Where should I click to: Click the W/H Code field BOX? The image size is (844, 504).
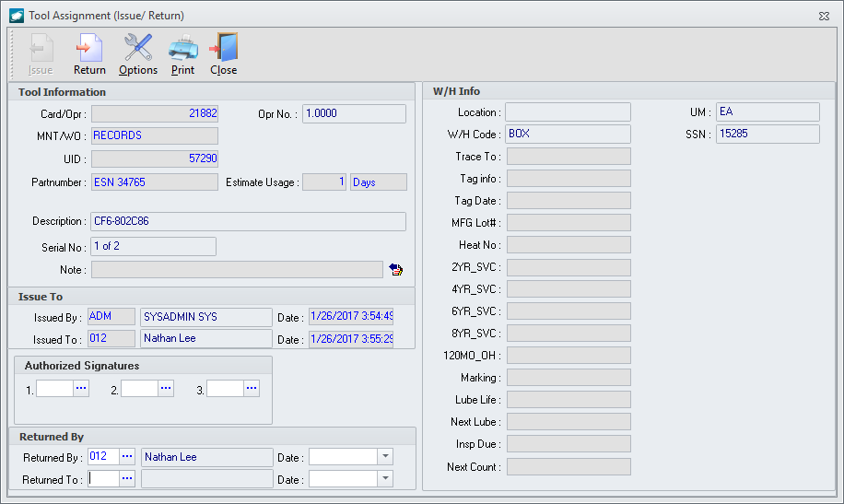click(568, 135)
